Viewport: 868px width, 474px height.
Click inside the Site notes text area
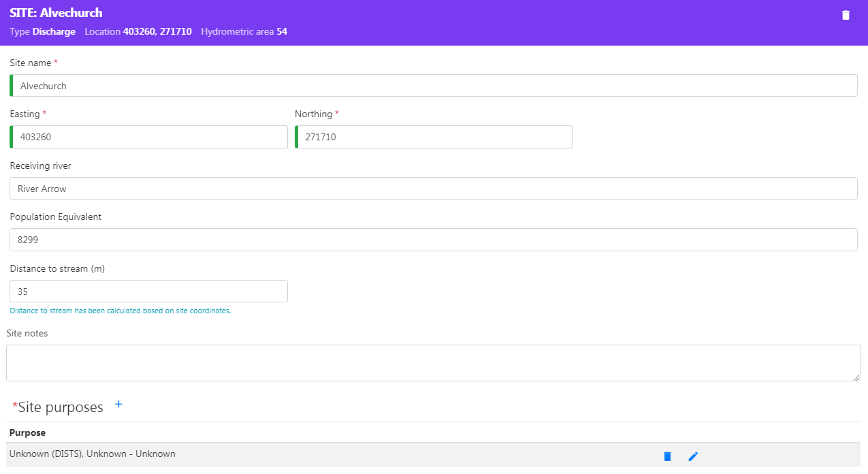coord(433,363)
